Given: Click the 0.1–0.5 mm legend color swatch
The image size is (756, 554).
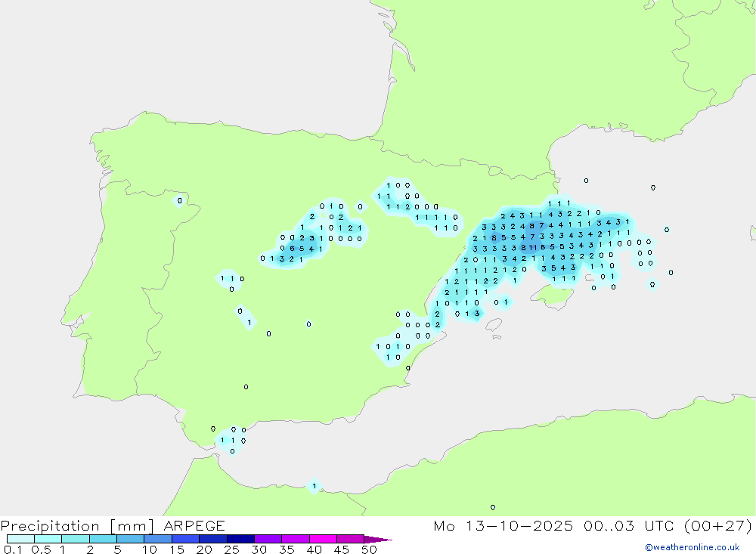Looking at the screenshot, I should pos(20,539).
